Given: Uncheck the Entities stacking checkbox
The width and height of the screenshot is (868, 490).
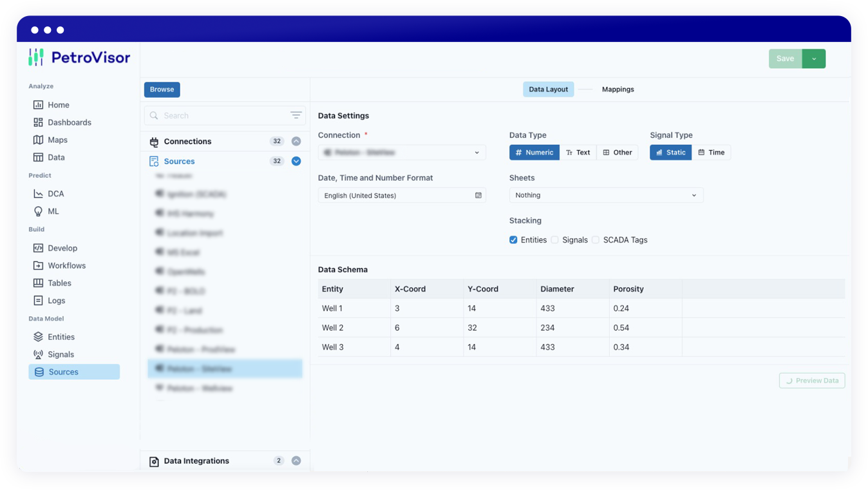Looking at the screenshot, I should 513,240.
